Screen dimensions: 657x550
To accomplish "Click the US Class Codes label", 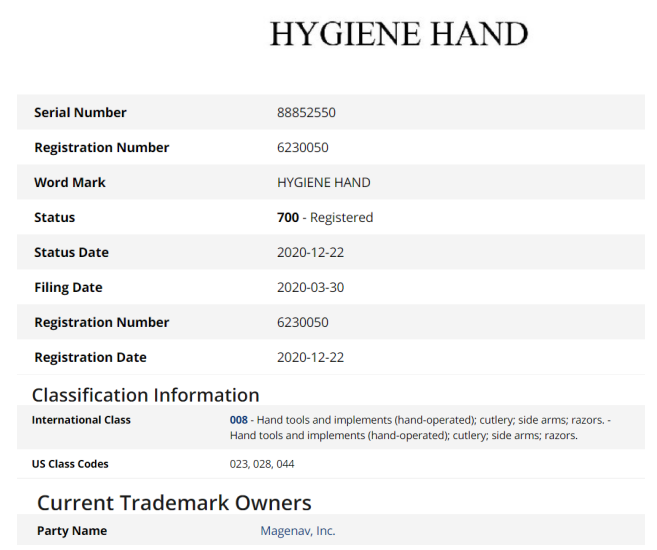I will tap(70, 464).
